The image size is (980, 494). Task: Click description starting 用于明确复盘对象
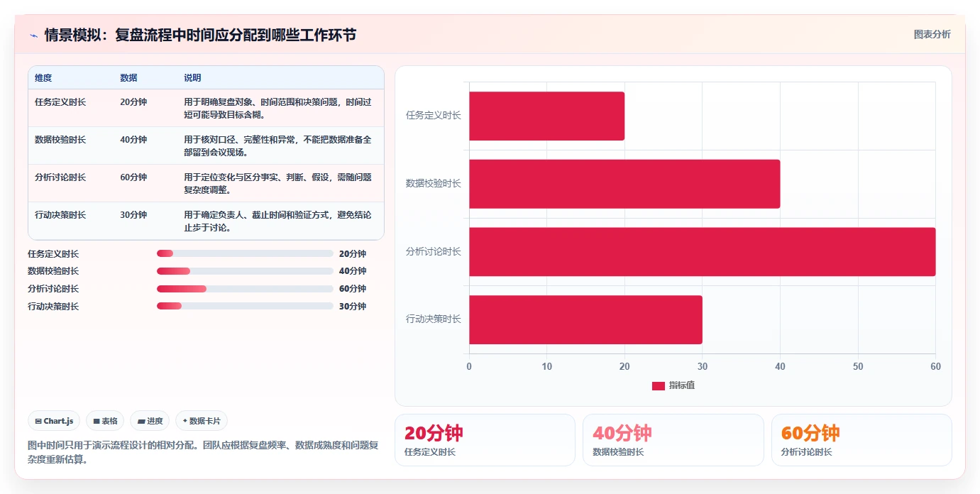[x=277, y=108]
